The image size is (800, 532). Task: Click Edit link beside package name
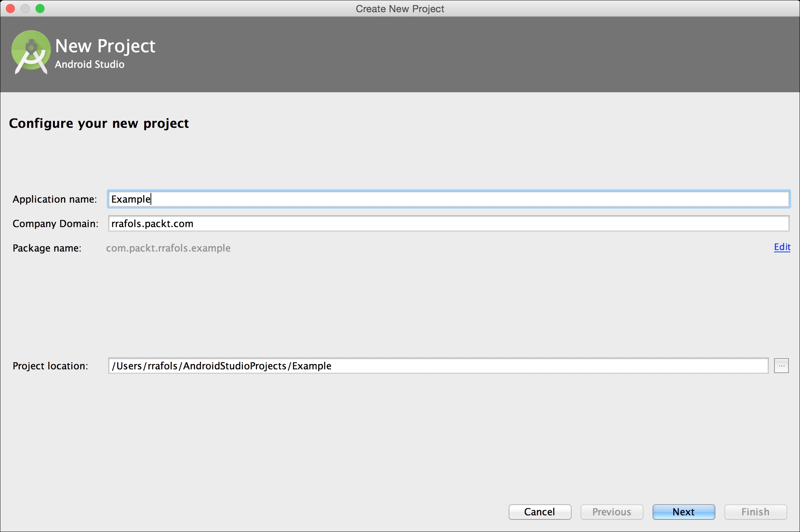pos(782,247)
